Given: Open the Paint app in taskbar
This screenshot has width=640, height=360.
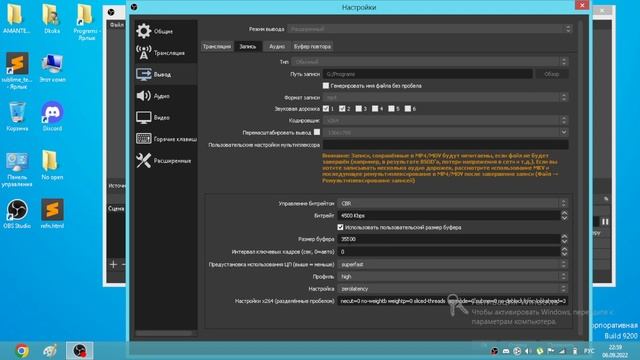Looking at the screenshot, I should 50,351.
